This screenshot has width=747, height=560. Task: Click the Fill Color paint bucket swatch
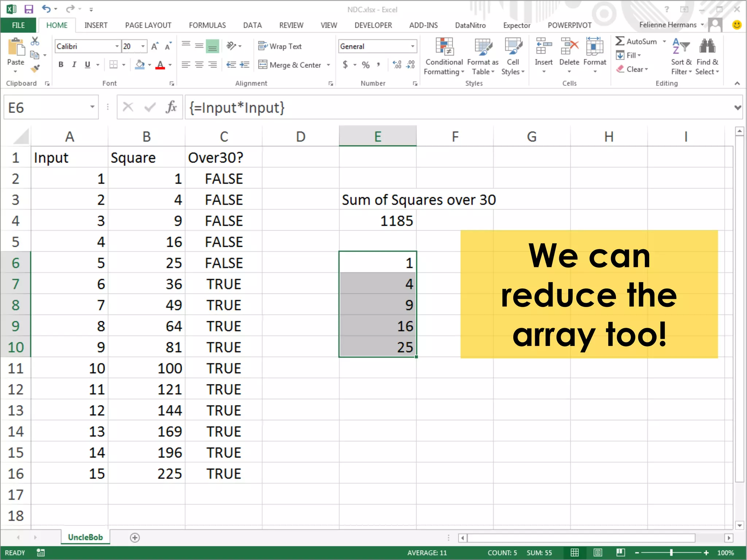140,65
